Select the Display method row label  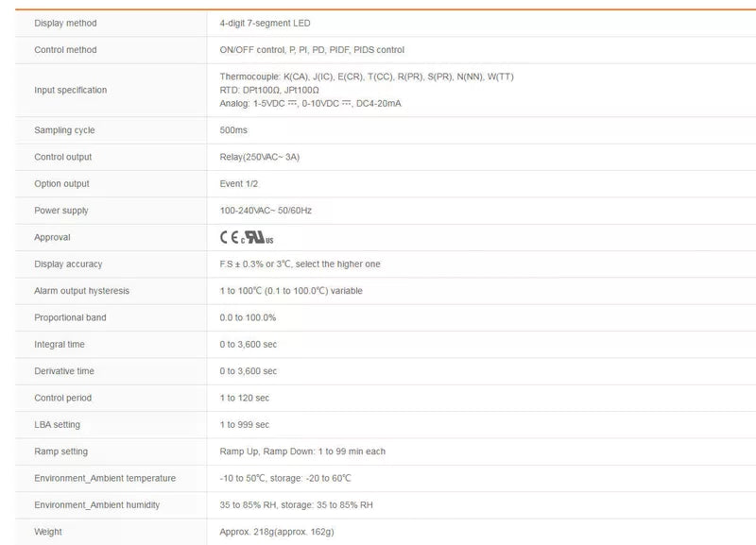(x=65, y=23)
